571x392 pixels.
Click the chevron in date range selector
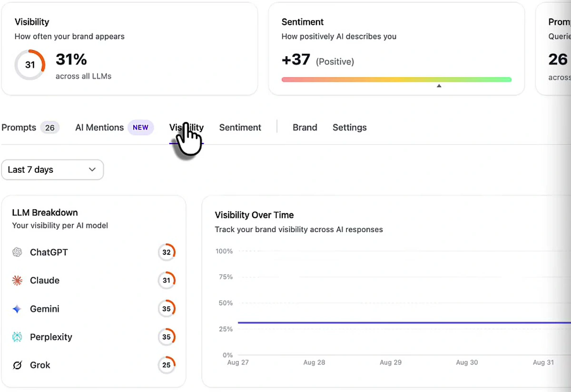[x=92, y=170]
